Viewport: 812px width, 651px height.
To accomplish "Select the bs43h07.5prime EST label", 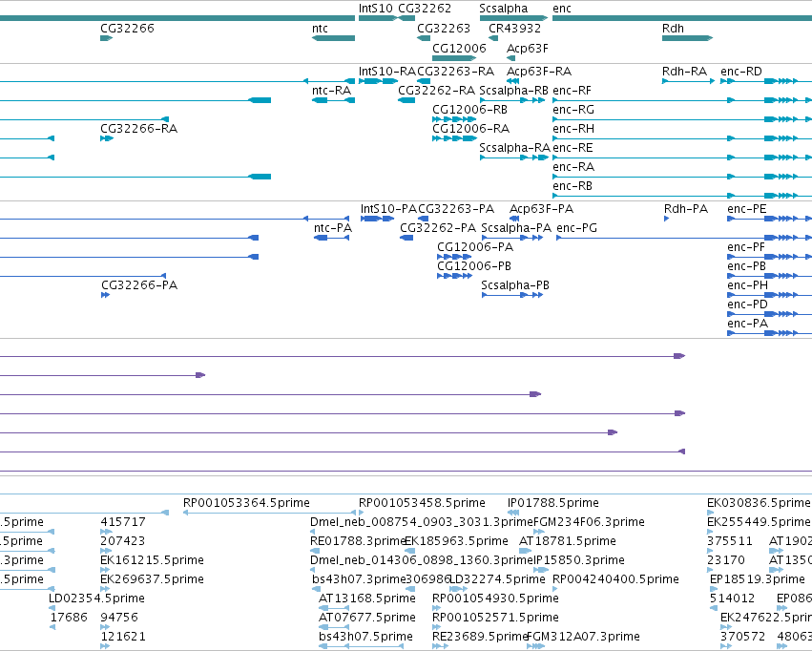I will click(366, 637).
